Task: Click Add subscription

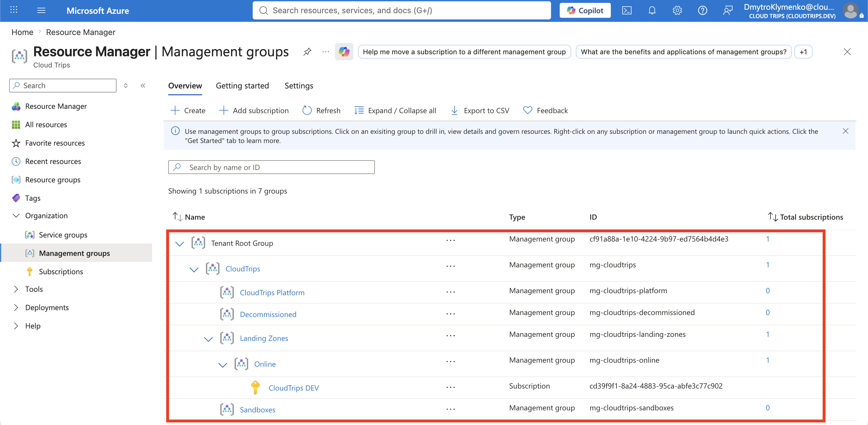Action: [254, 111]
